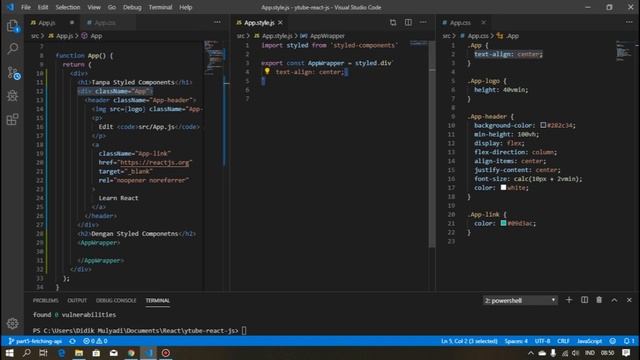Click the lightbulb quick fix icon
The image size is (640, 360).
pos(267,71)
